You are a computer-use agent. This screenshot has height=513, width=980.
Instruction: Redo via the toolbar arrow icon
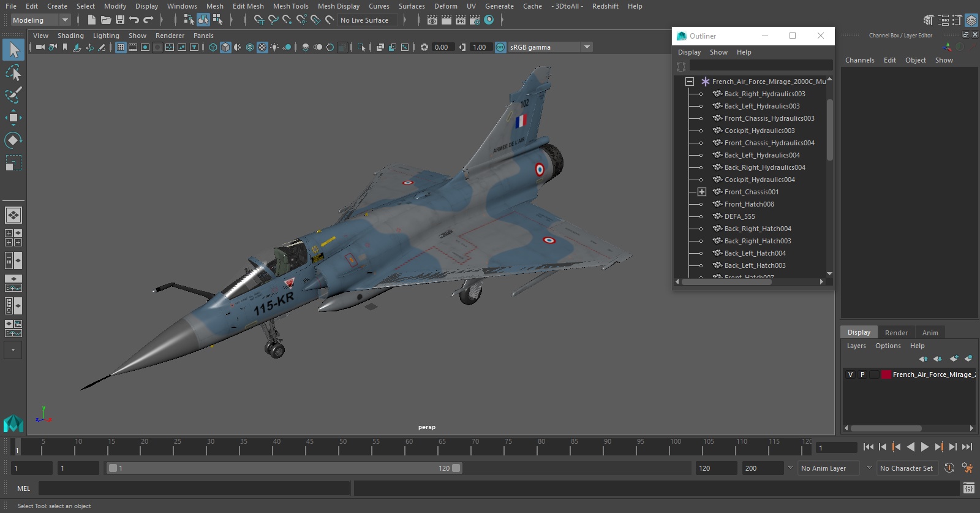pos(148,20)
